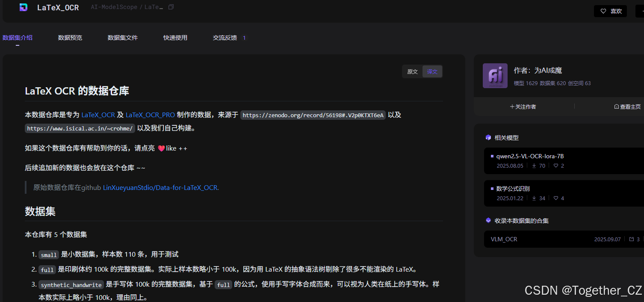Click the author avatar image
The width and height of the screenshot is (644, 302).
[495, 76]
